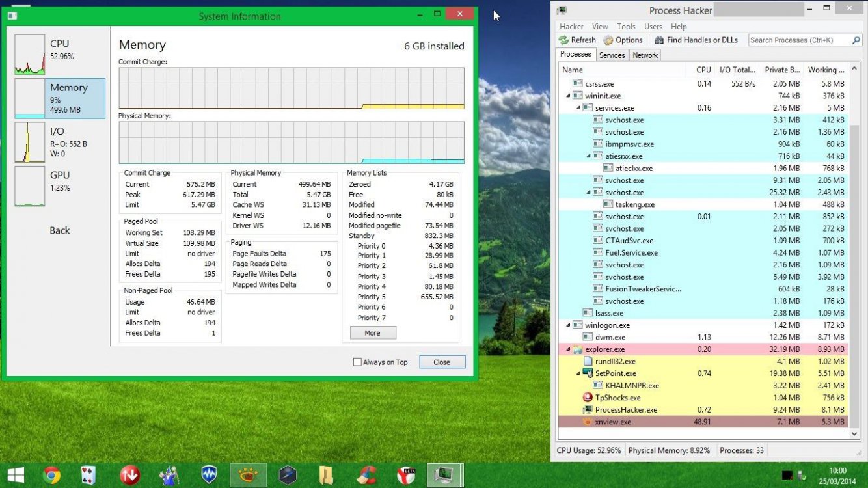Screen dimensions: 868x488
Task: Enable the Always on Top checkbox
Action: [x=357, y=362]
